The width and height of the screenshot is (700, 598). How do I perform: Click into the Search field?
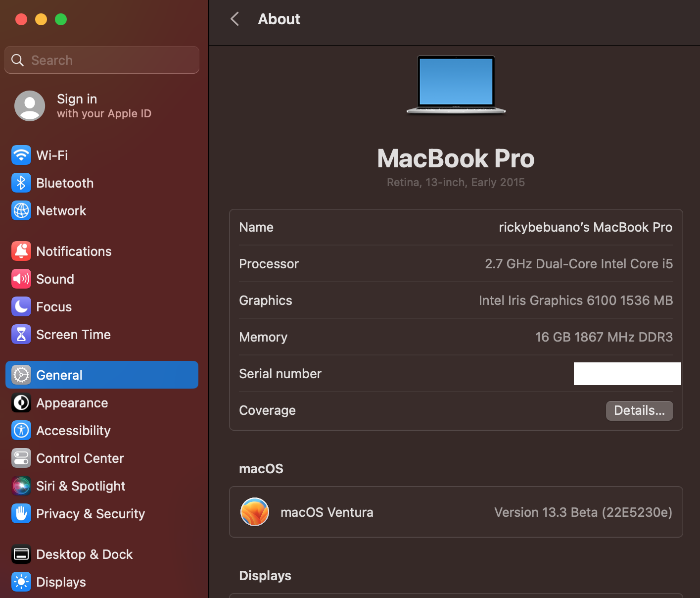102,60
